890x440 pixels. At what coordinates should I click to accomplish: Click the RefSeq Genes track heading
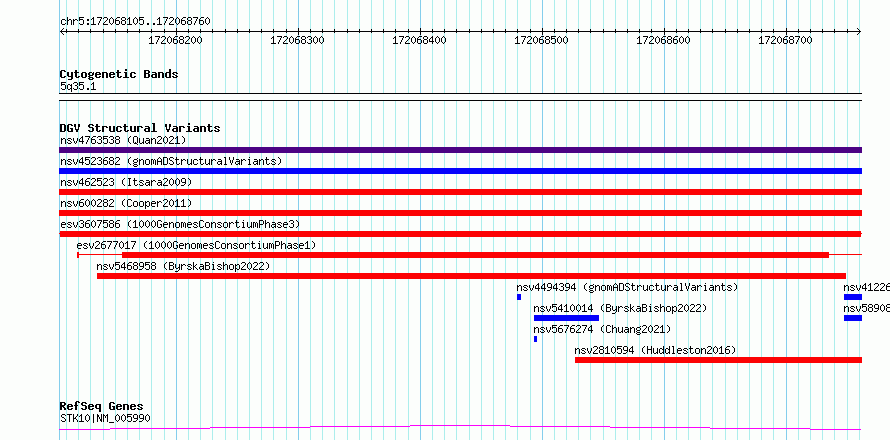point(101,407)
